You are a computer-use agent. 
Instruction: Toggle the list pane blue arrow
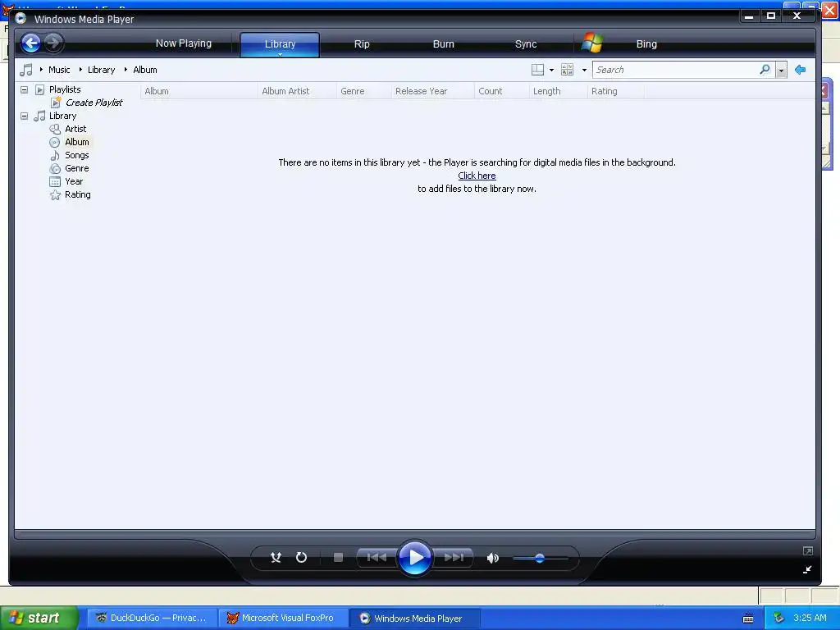(801, 70)
